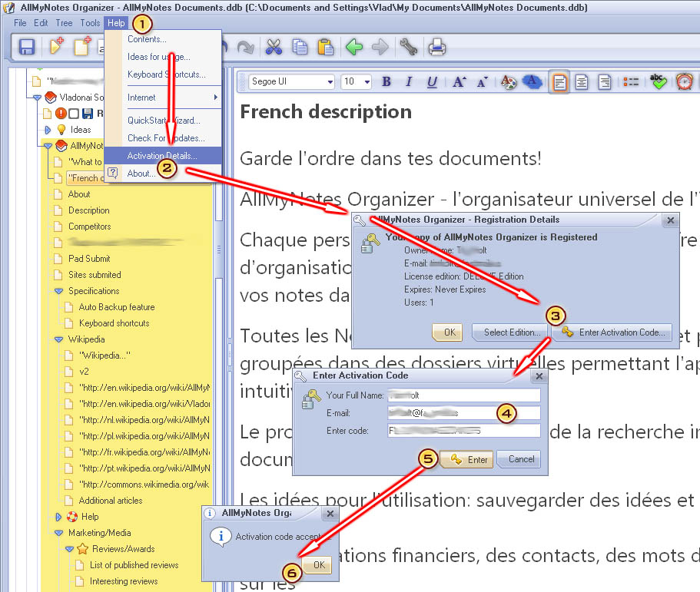Image resolution: width=700 pixels, height=592 pixels.
Task: Click the Select Edition... button
Action: [x=509, y=332]
